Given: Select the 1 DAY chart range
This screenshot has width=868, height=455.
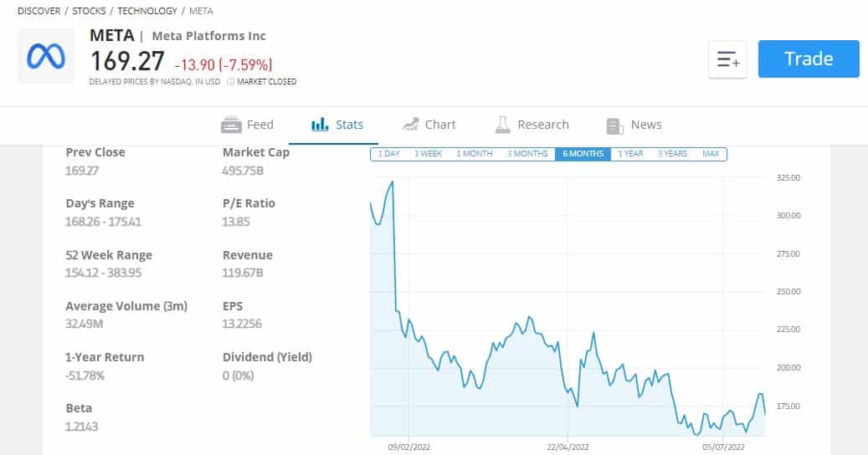Looking at the screenshot, I should pos(388,154).
